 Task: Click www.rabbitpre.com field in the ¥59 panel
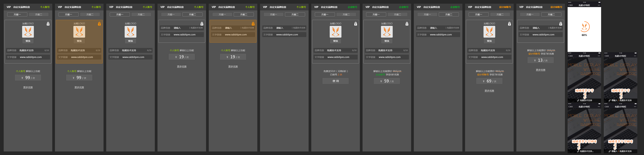[x=390, y=57]
